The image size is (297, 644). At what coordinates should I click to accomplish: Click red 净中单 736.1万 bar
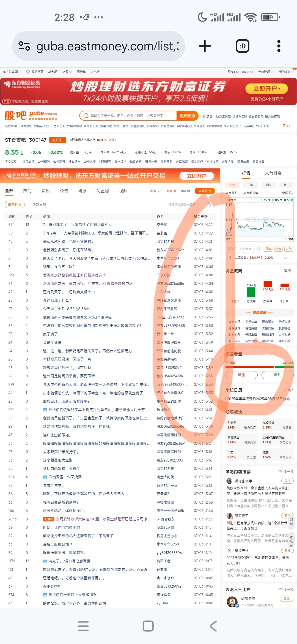268,284
